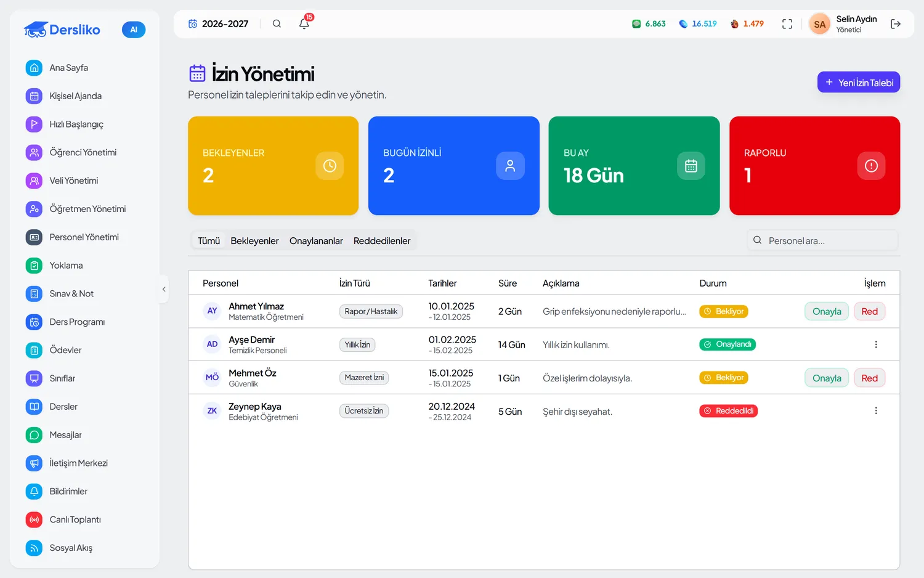The image size is (924, 578).
Task: Click the green 6.863 counter
Action: [x=649, y=24]
